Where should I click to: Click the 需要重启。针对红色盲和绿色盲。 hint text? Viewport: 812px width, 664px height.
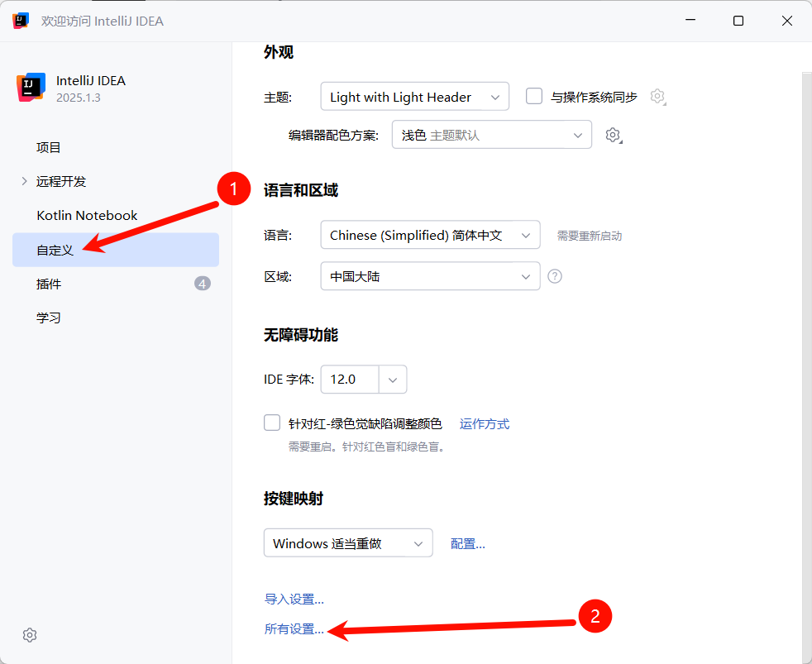(x=367, y=447)
